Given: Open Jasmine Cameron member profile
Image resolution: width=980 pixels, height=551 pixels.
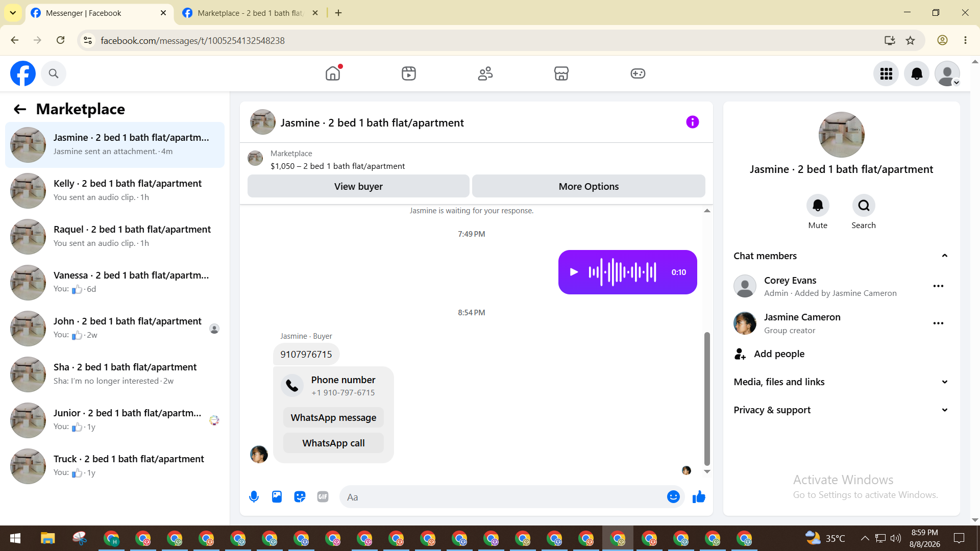Looking at the screenshot, I should [x=802, y=317].
